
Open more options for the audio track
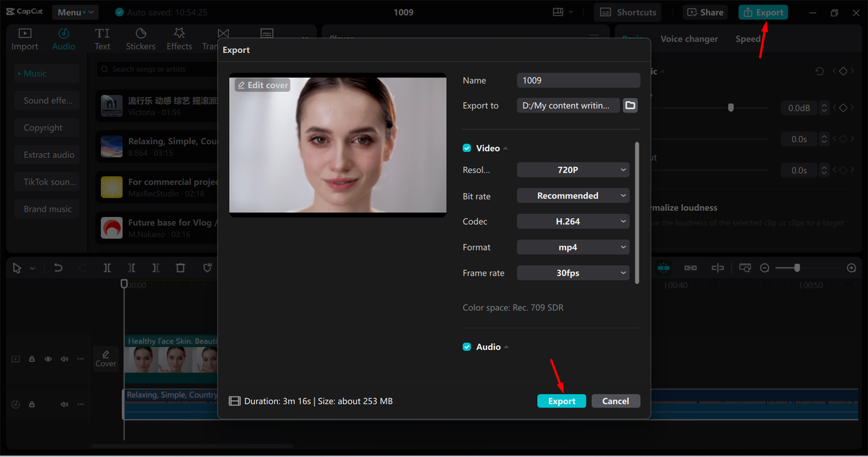[80, 404]
